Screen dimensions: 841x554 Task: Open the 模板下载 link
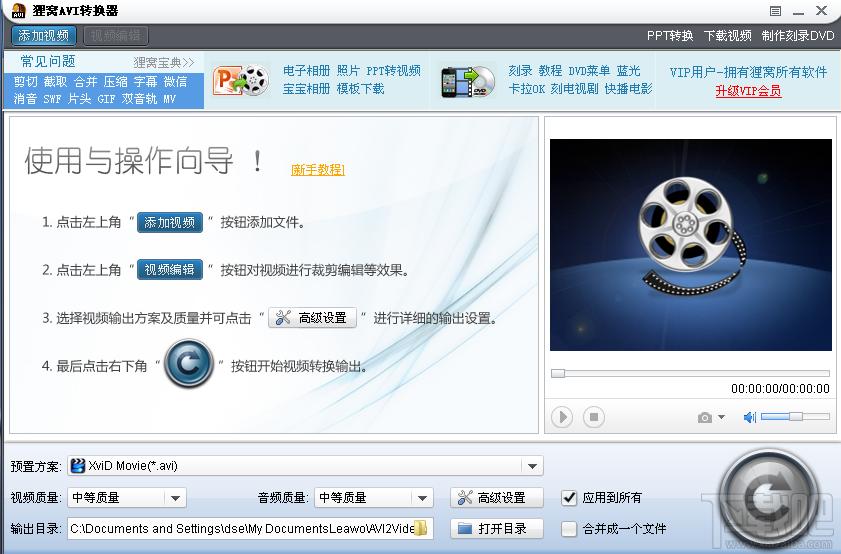(x=360, y=88)
